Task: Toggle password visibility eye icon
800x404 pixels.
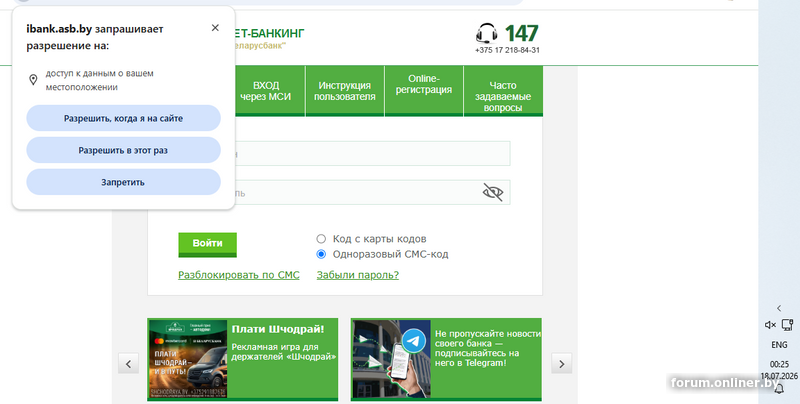Action: pos(493,192)
